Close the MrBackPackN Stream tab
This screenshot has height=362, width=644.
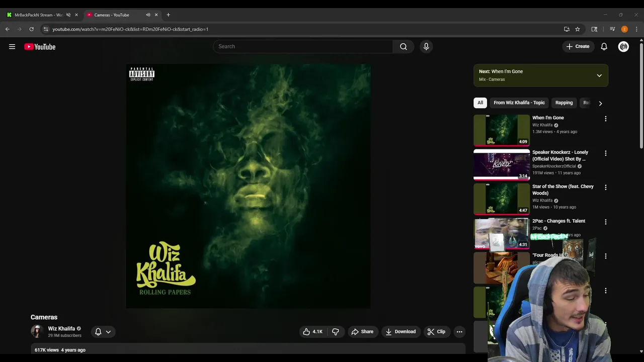[76, 15]
